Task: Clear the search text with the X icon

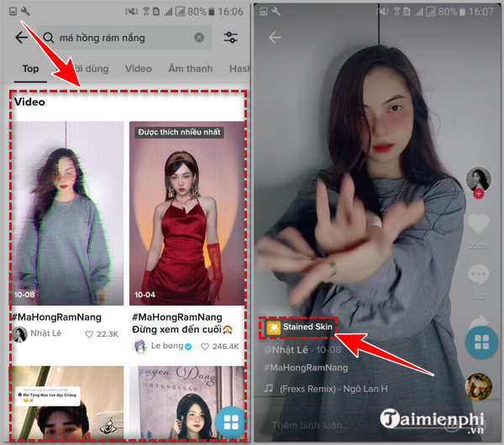Action: tap(199, 38)
